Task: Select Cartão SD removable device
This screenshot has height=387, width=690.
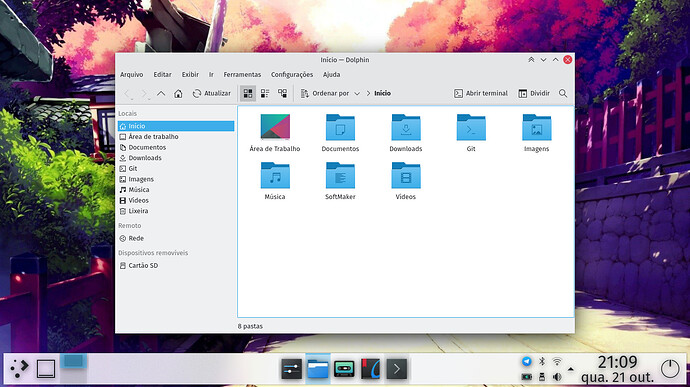Action: [x=176, y=265]
